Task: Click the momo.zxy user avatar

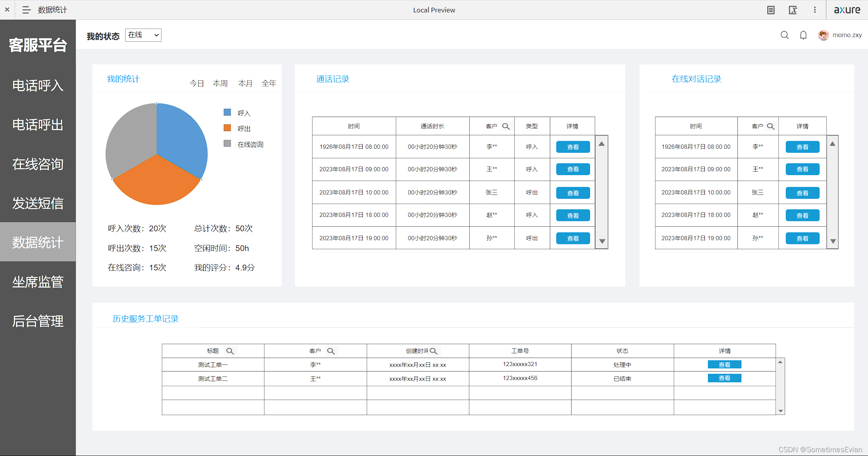Action: (x=823, y=35)
